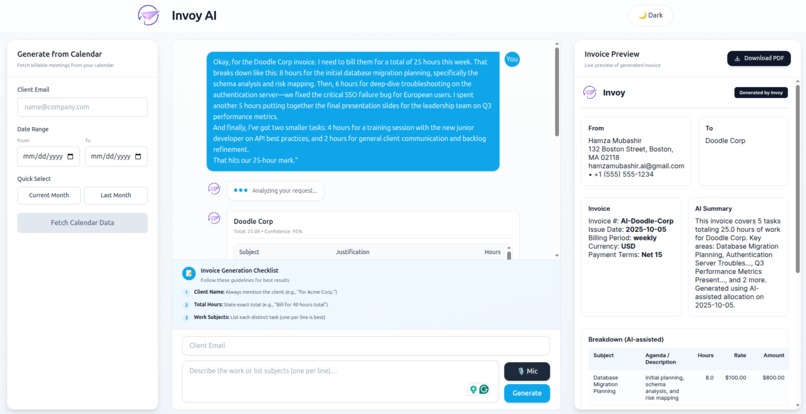The height and width of the screenshot is (414, 806).
Task: Click the Invoice Generation Checklist notepad icon
Action: (189, 274)
